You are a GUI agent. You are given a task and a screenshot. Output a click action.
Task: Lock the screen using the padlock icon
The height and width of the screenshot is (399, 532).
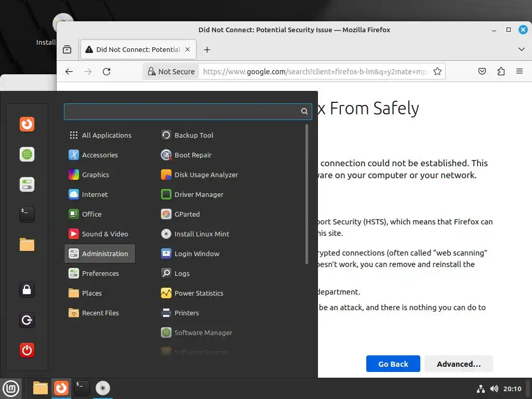point(27,290)
